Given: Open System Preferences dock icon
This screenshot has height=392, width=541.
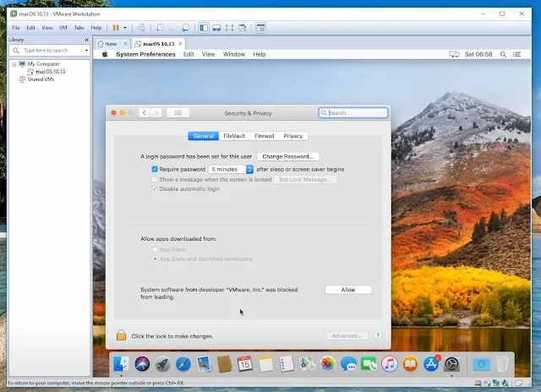Looking at the screenshot, I should pos(451,364).
